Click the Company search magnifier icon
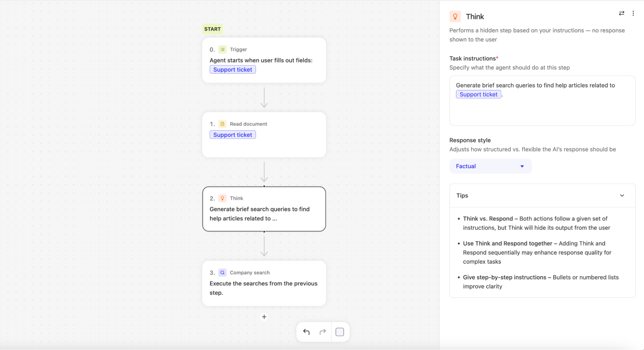 click(222, 273)
